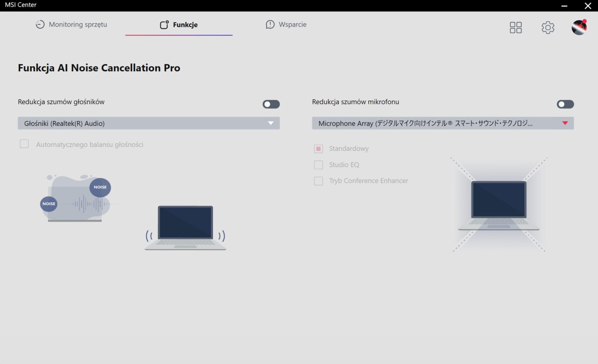Enable Redukcja szumów mikrofonu toggle
The height and width of the screenshot is (364, 598).
[565, 104]
